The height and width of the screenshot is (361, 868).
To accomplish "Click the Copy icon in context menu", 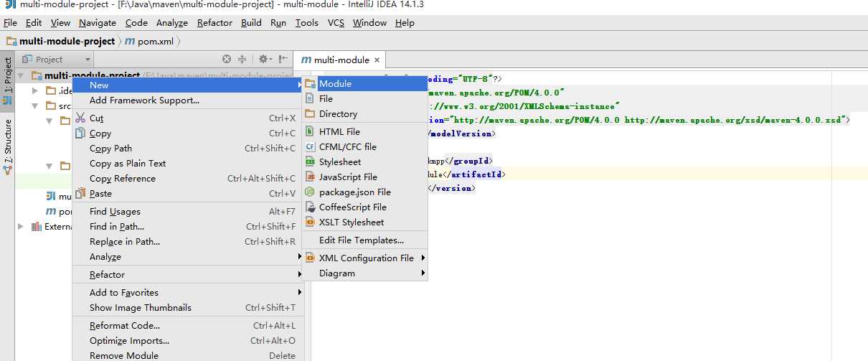I will coord(80,133).
